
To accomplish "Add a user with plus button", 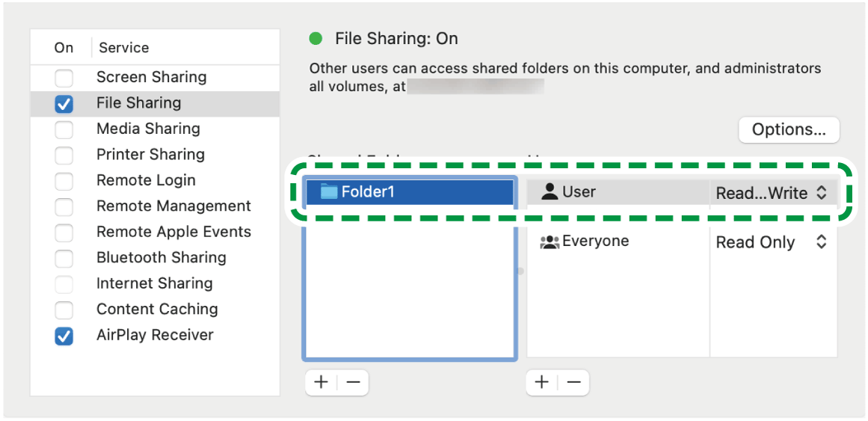I will click(541, 382).
